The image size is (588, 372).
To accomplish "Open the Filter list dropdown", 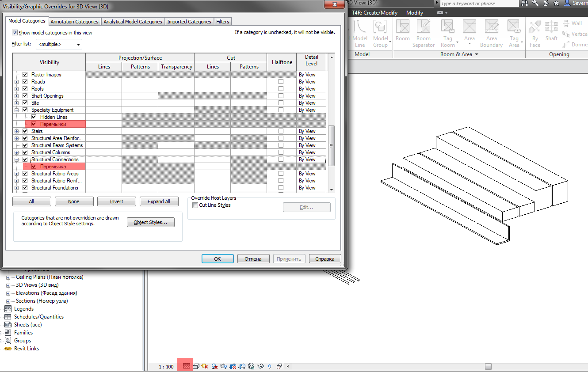I will click(59, 44).
